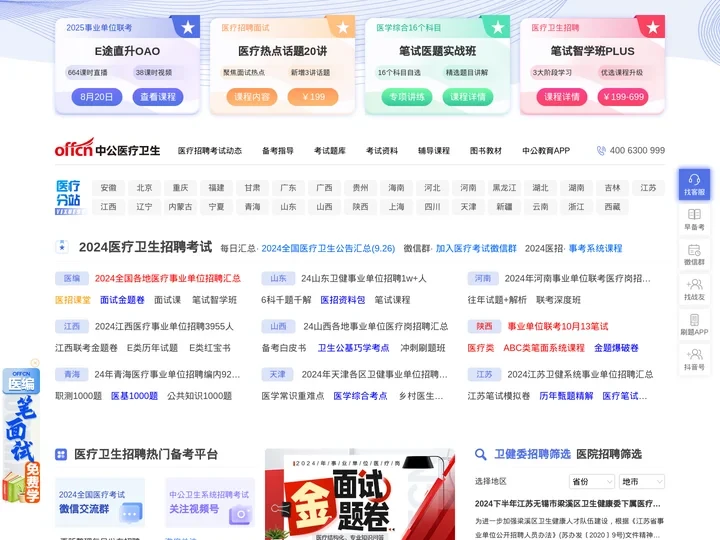
Task: Click the ¥199-699 price button
Action: coord(623,97)
